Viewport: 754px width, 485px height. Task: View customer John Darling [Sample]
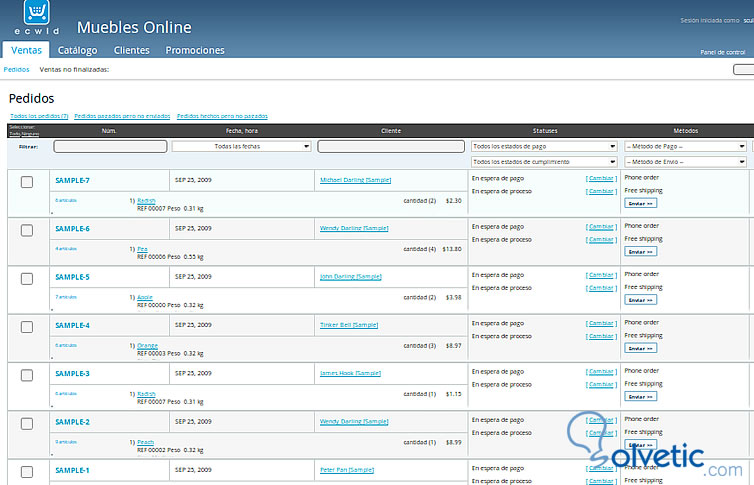[x=351, y=276]
